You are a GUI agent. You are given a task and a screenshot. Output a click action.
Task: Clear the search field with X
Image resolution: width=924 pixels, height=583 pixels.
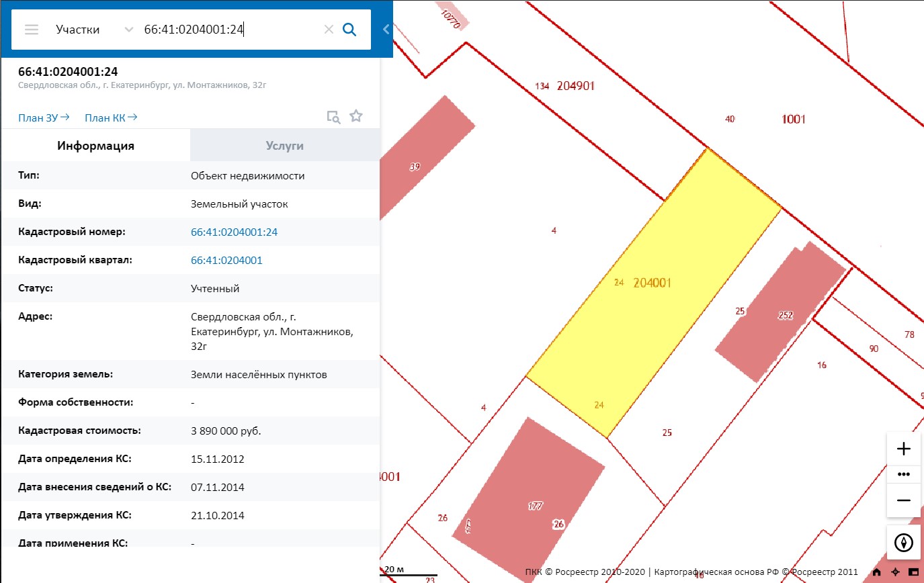(x=329, y=30)
